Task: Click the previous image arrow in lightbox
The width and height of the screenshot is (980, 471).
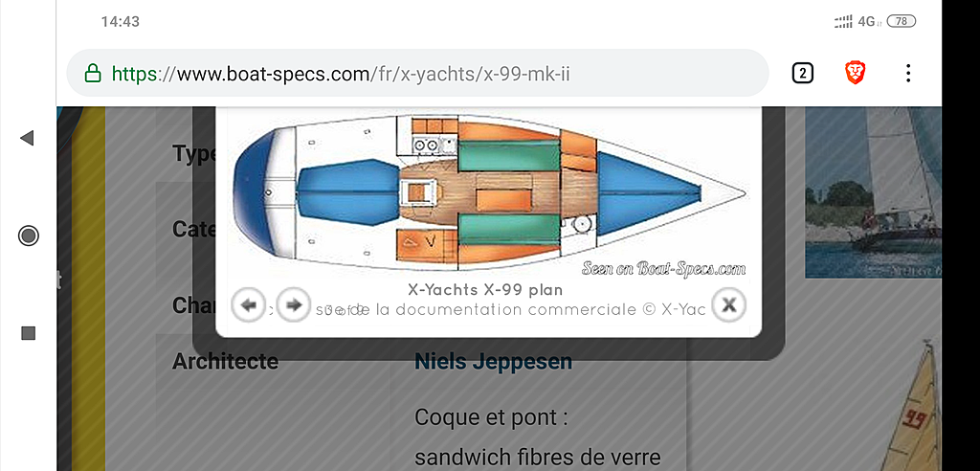Action: pos(248,305)
